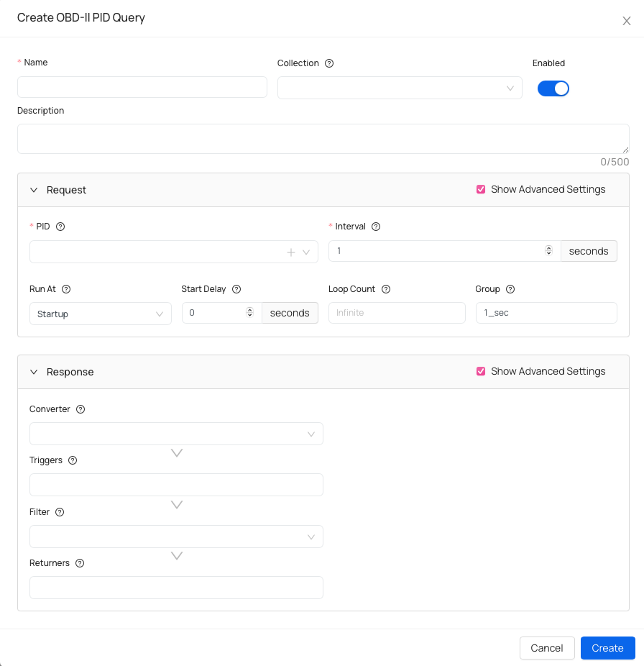Open the Run At dropdown
Viewport: 644px width, 666px height.
100,313
